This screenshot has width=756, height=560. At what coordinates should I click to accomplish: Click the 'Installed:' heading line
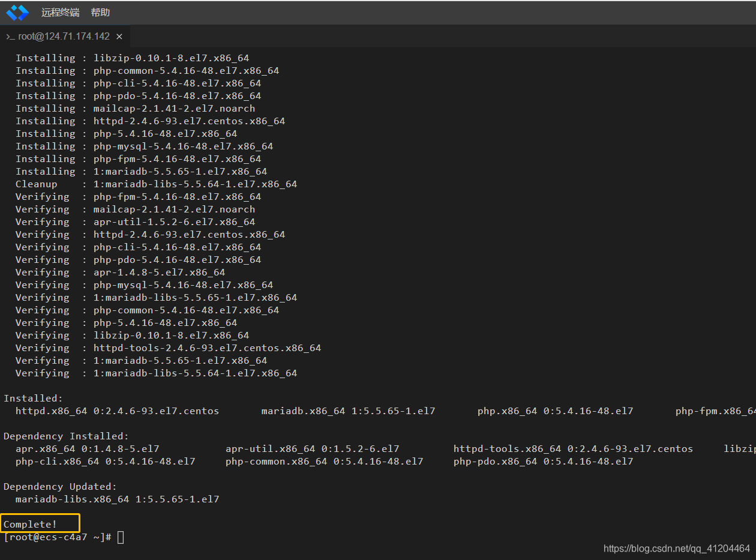[33, 399]
